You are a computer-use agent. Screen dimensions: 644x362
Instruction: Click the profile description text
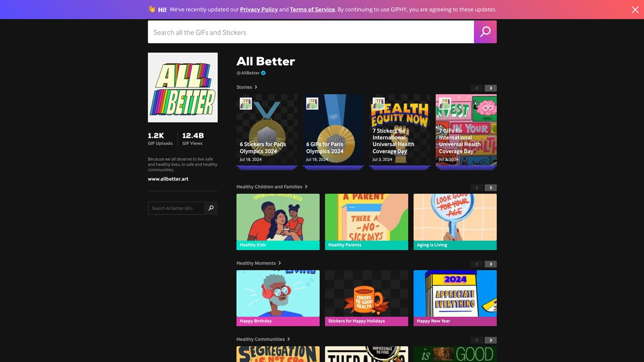tap(183, 164)
